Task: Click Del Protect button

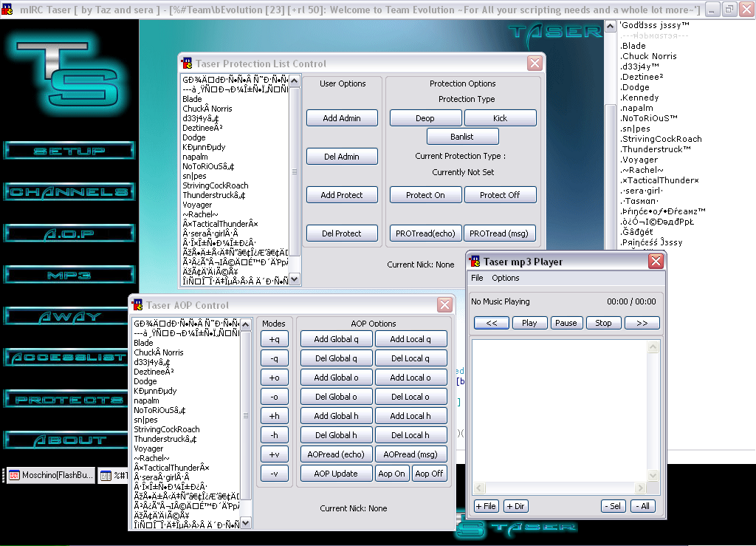Action: (x=342, y=233)
